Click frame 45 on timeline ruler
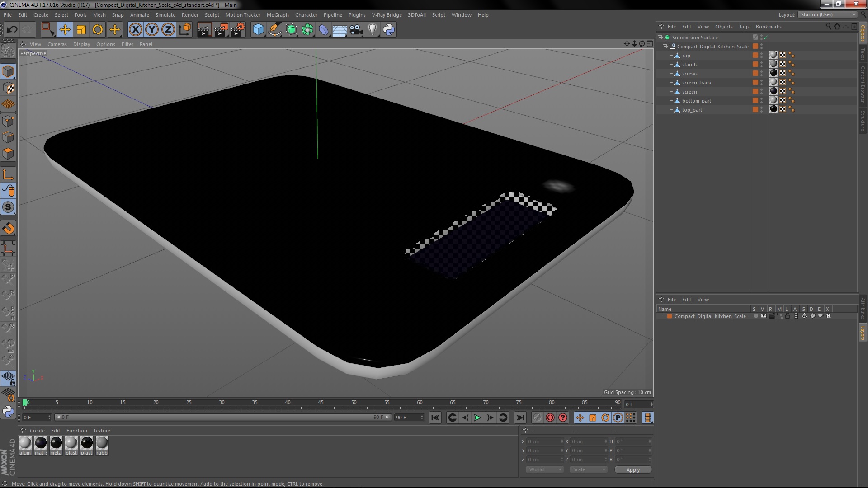 [321, 403]
